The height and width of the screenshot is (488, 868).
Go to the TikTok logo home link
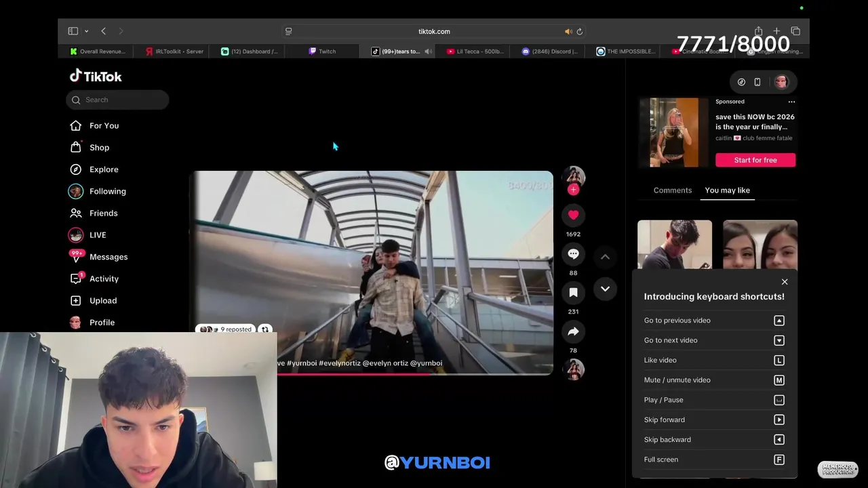(x=96, y=76)
